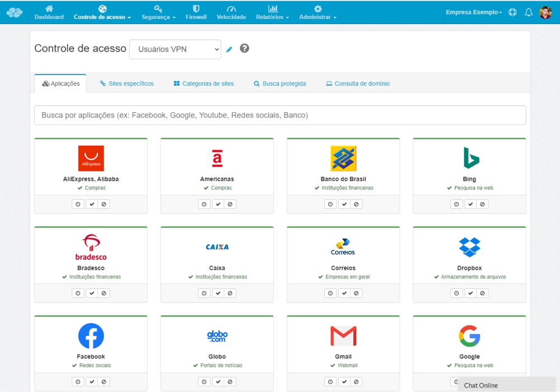Click the Caixa logo
Viewport: 560px width, 392px height.
click(x=217, y=247)
